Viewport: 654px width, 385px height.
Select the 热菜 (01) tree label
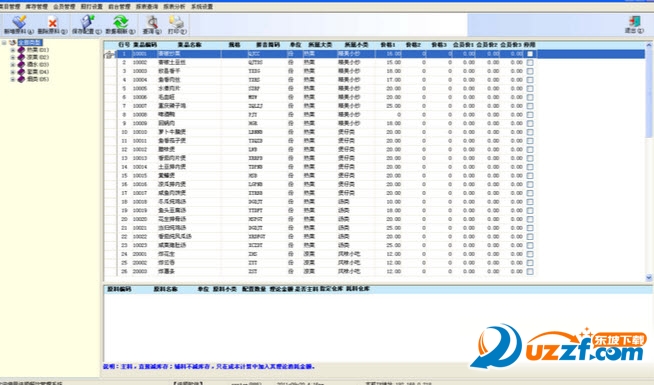(38, 50)
